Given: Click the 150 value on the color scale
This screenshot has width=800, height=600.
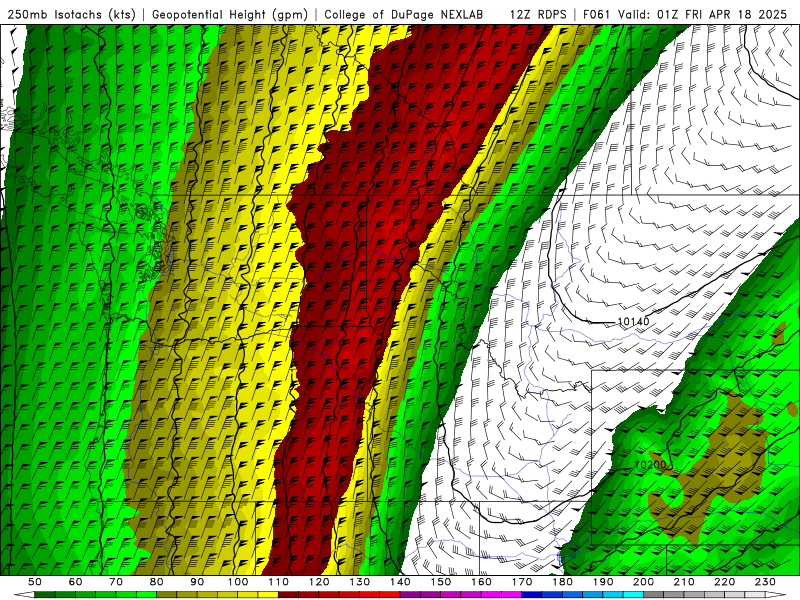Looking at the screenshot, I should [x=441, y=582].
